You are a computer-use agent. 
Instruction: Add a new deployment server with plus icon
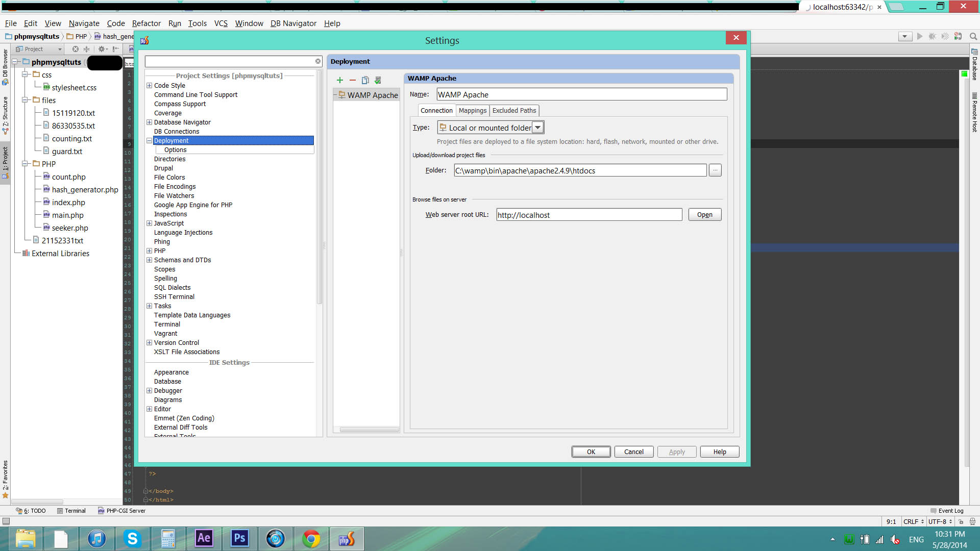click(x=340, y=81)
